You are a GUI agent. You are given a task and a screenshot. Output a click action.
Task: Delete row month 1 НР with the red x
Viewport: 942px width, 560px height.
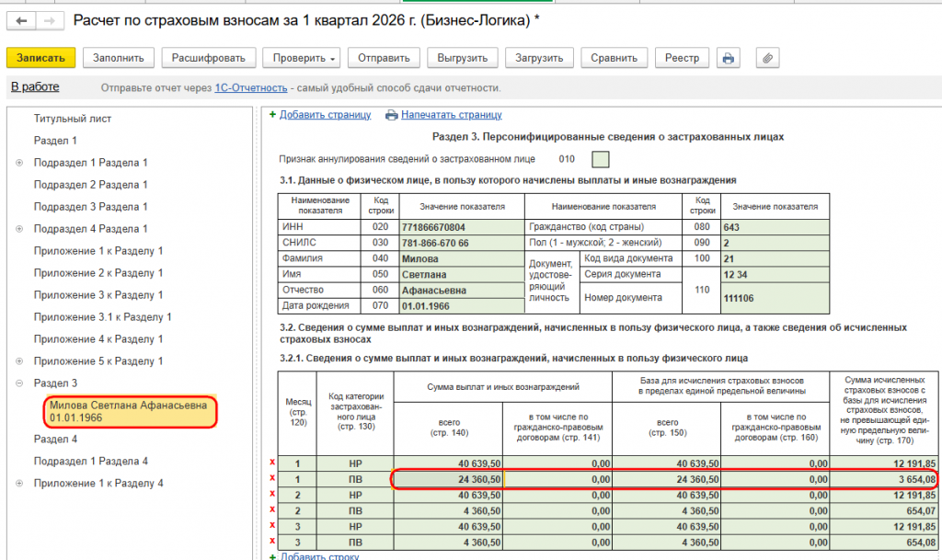[x=272, y=463]
